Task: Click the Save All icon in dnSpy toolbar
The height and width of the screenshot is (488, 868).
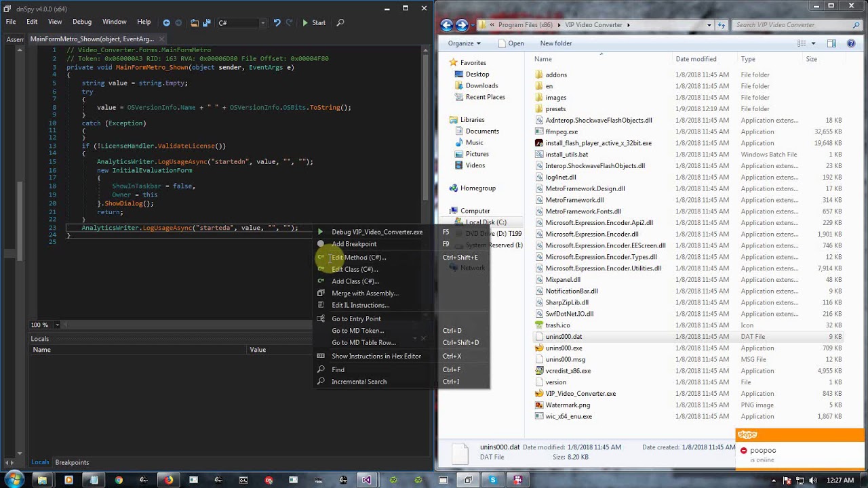Action: pos(206,22)
